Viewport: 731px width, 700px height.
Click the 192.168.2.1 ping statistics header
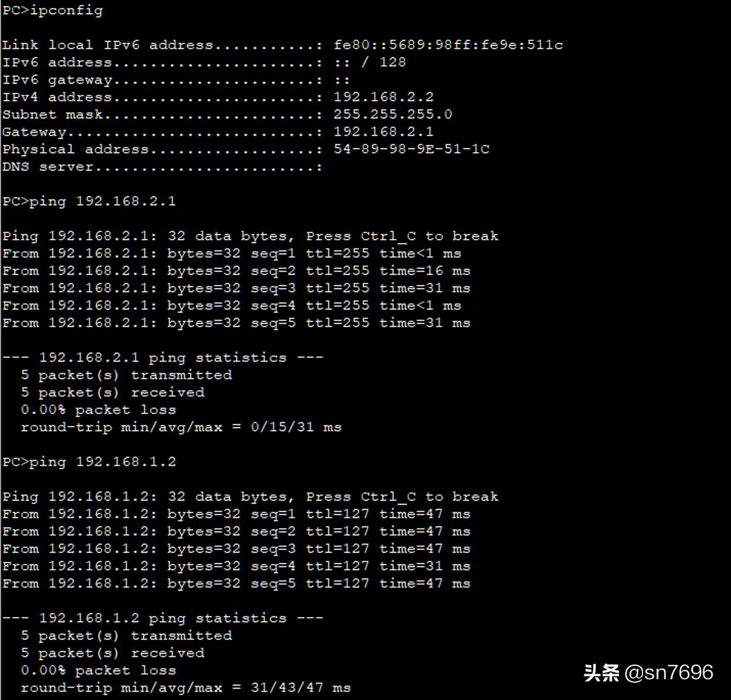coord(163,358)
